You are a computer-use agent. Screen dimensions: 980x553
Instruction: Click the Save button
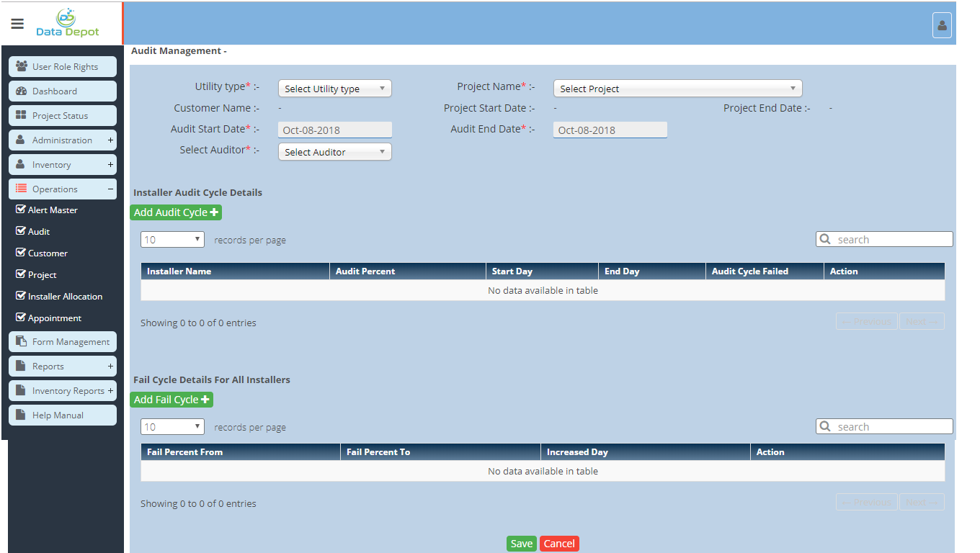coord(521,544)
